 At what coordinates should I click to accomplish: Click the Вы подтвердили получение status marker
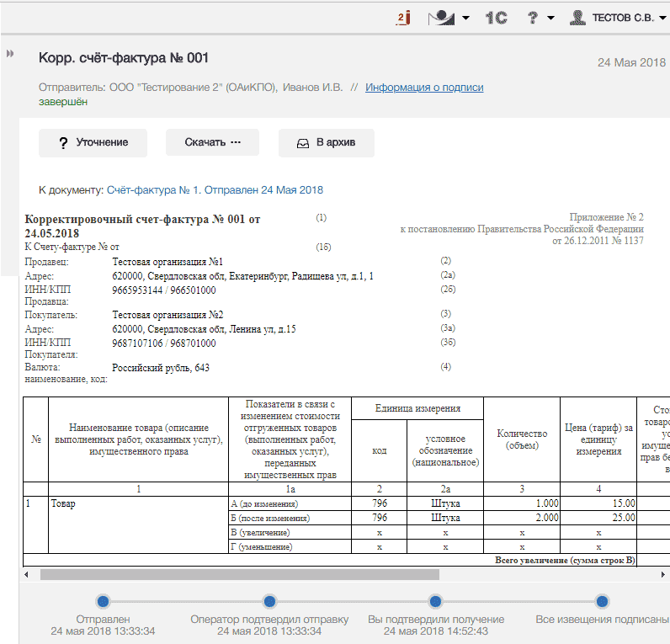click(x=435, y=602)
